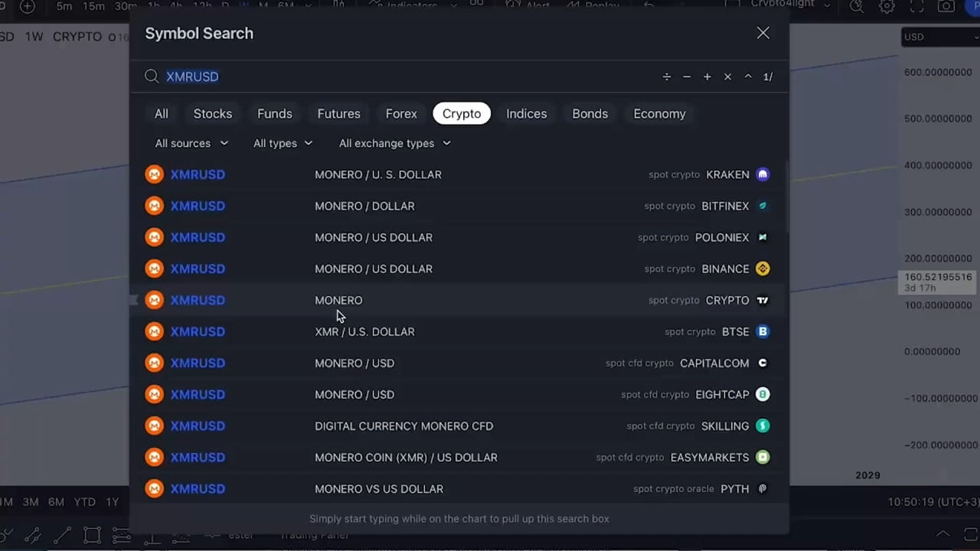Expand the All exchange types dropdown
Image resolution: width=980 pixels, height=551 pixels.
[x=394, y=143]
